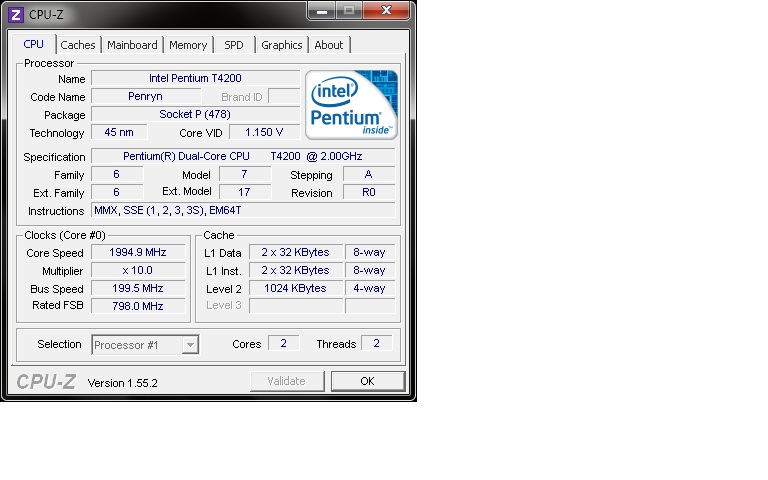Click the Version 1.55.2 text

pyautogui.click(x=122, y=383)
